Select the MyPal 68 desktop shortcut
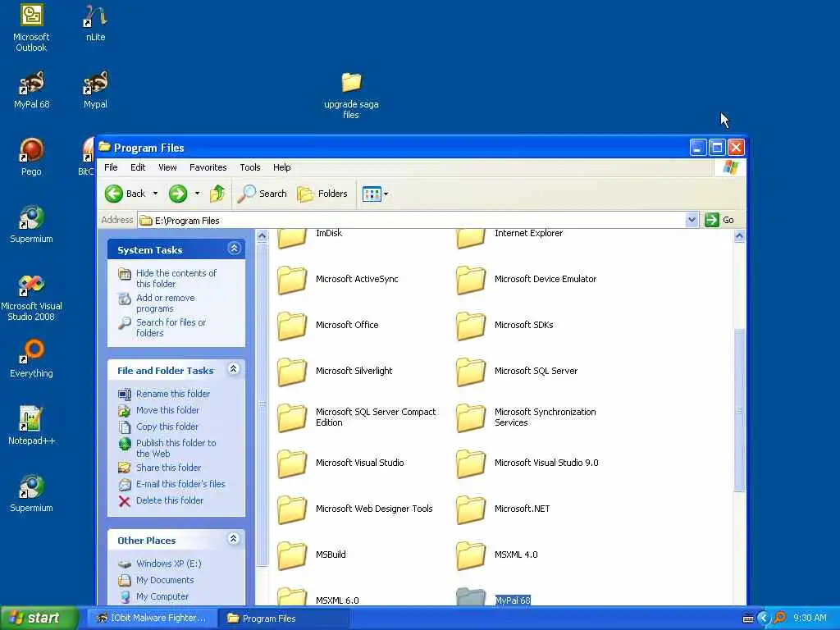The height and width of the screenshot is (630, 840). 31,90
